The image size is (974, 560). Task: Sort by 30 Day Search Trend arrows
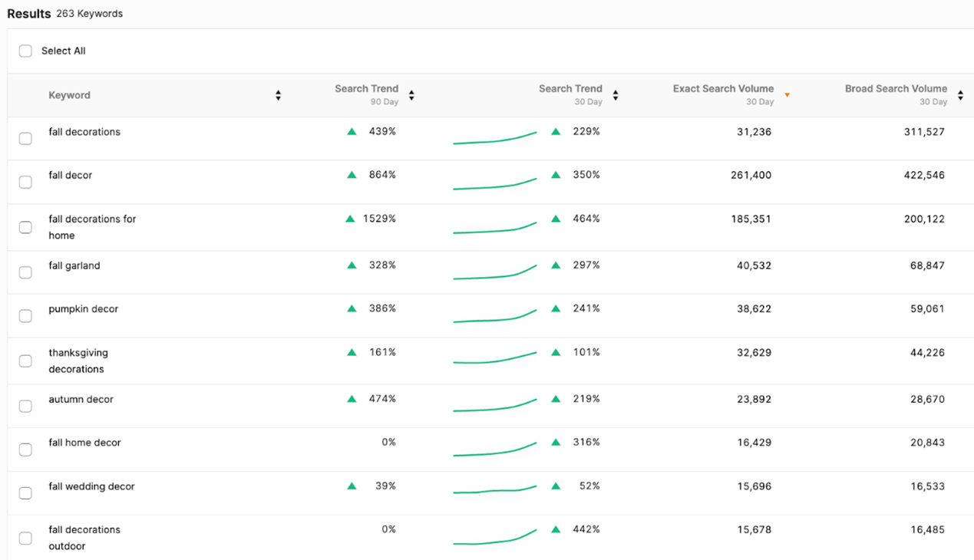[616, 95]
